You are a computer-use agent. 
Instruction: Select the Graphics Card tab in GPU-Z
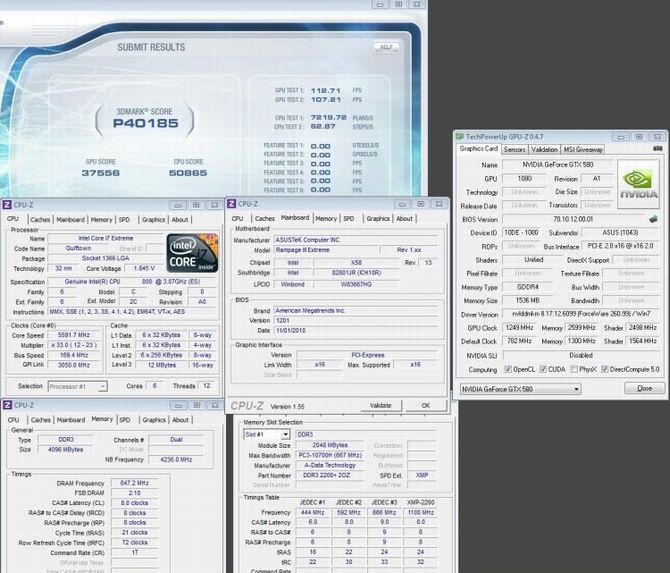479,149
